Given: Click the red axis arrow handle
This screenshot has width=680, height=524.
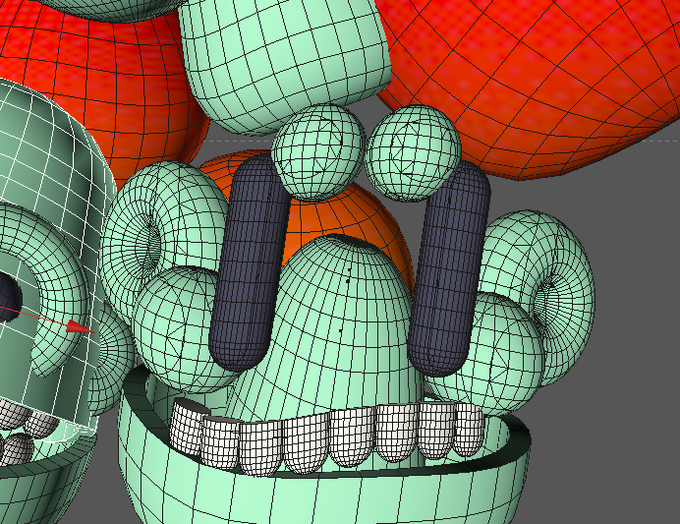Looking at the screenshot, I should point(80,327).
